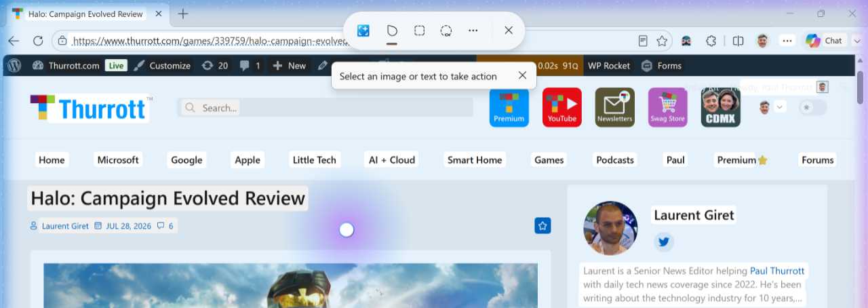Open the Little Tech navigation item
Viewport: 868px width, 308px height.
coord(314,159)
